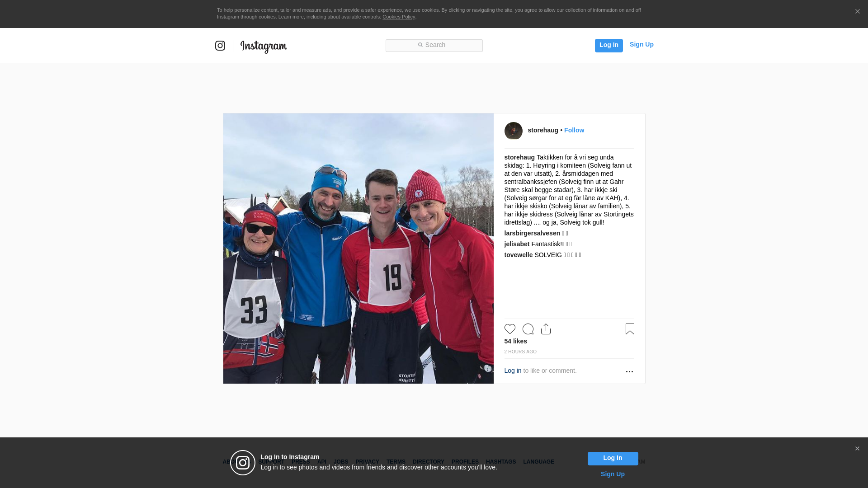Open the PRIVACY footer link
The width and height of the screenshot is (868, 488).
(367, 462)
